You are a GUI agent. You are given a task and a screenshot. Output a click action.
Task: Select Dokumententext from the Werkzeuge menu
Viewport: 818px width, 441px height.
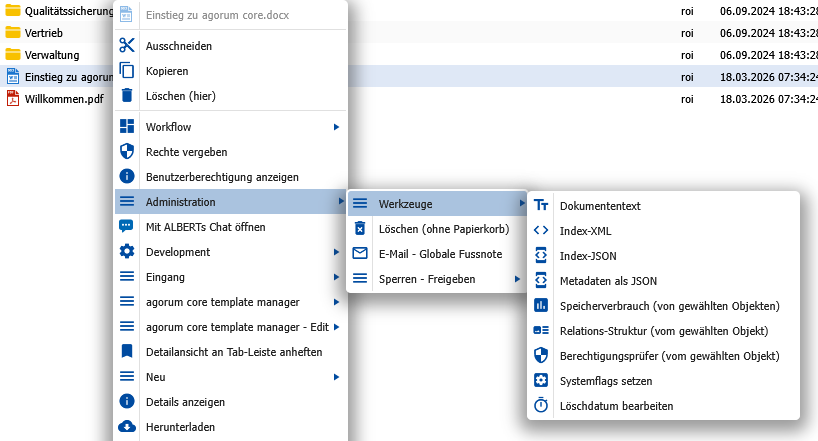(x=600, y=206)
